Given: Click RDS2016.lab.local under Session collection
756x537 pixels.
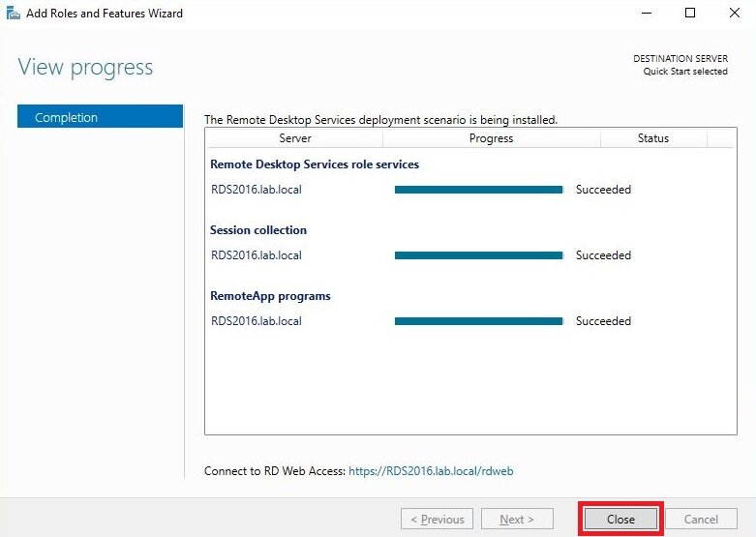Looking at the screenshot, I should [257, 255].
